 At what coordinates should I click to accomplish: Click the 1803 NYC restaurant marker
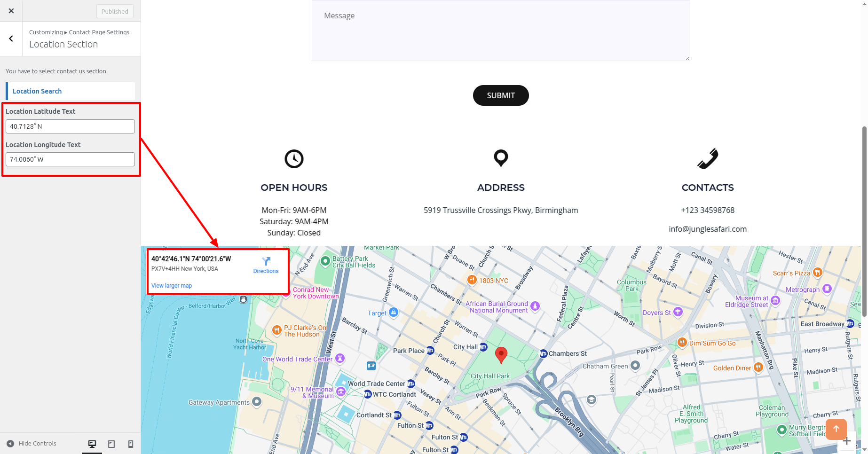click(472, 280)
